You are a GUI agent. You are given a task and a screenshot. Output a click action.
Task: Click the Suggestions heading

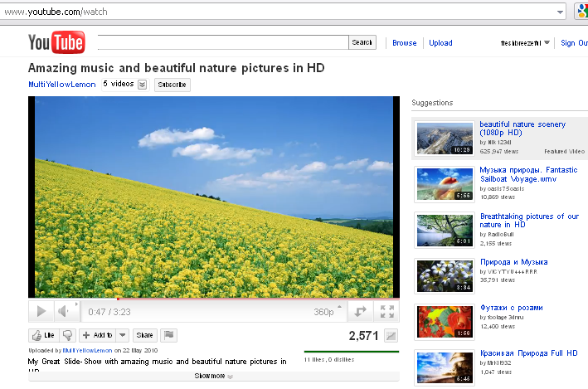[x=432, y=103]
